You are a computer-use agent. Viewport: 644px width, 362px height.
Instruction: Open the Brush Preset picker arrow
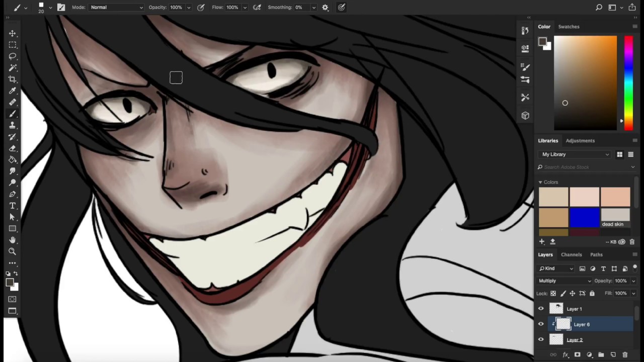coord(50,8)
